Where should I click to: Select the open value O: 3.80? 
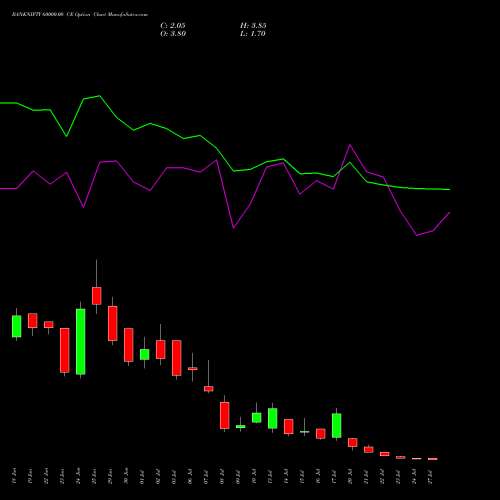(173, 34)
